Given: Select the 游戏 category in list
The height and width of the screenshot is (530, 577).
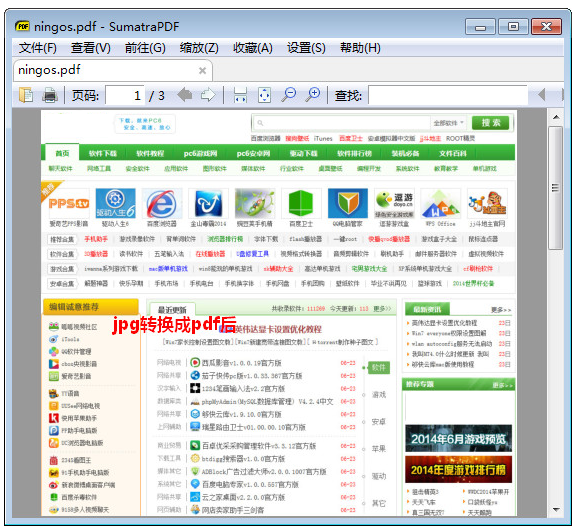Looking at the screenshot, I should 379,395.
